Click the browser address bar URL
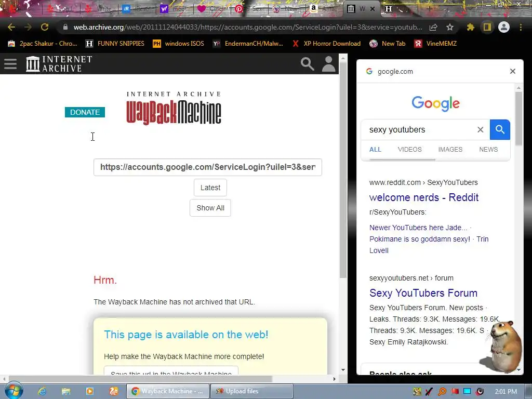532x399 pixels. [x=248, y=27]
